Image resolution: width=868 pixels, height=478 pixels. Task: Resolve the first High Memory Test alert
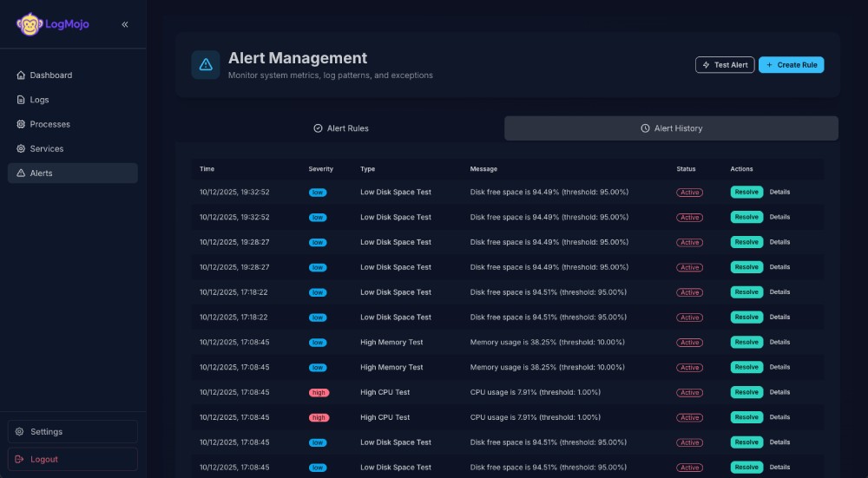tap(746, 342)
